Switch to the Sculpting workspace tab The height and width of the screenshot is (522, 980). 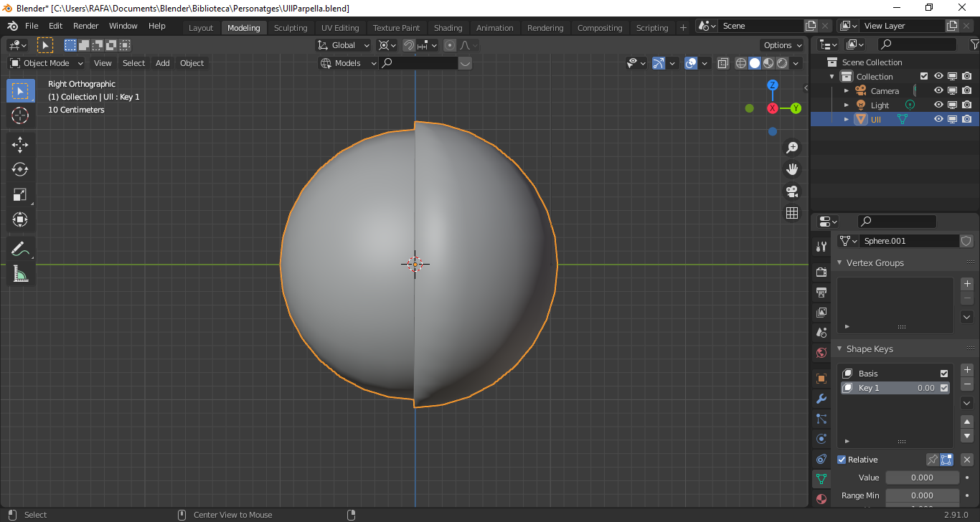click(x=291, y=28)
